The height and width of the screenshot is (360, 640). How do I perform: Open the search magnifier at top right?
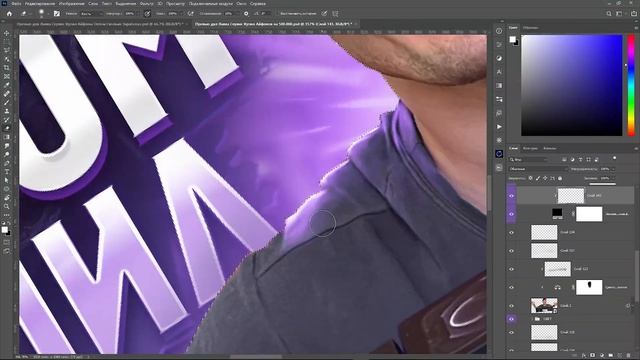click(609, 13)
